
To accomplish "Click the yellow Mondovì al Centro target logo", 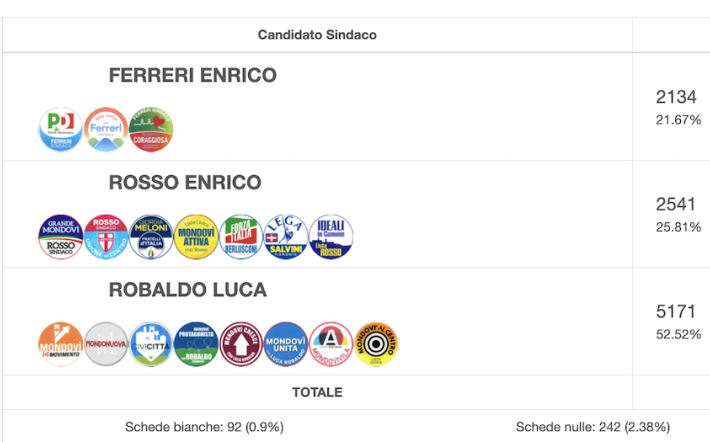I will click(x=376, y=344).
